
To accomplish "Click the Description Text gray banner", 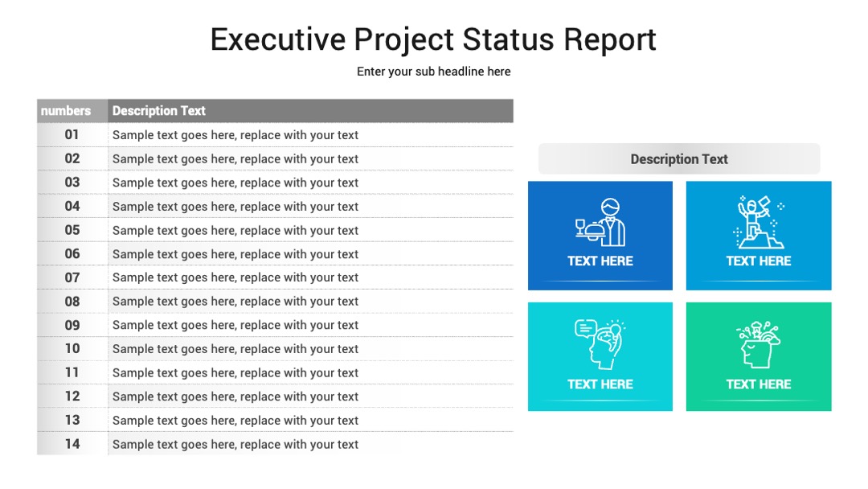I will click(x=679, y=159).
